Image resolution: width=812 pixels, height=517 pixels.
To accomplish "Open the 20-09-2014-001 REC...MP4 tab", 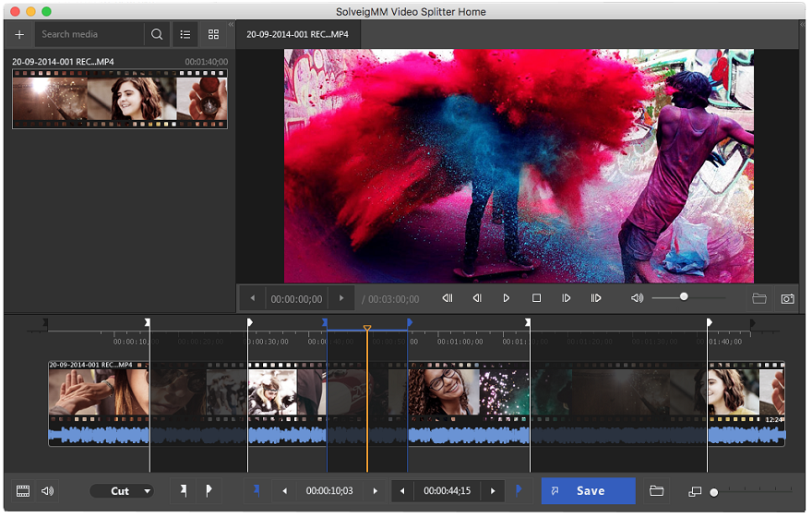I will coord(297,34).
